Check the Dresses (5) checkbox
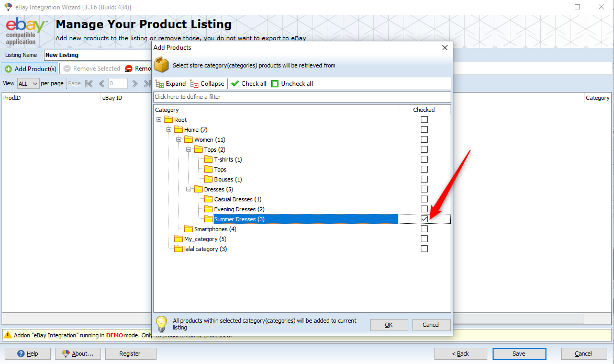 pos(424,189)
